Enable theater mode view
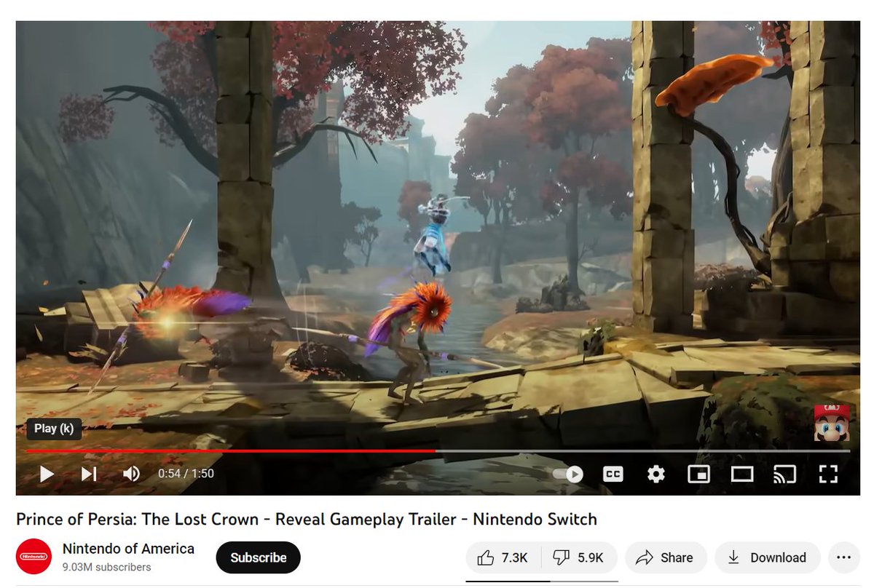Screen dimensions: 874x588 (742, 474)
